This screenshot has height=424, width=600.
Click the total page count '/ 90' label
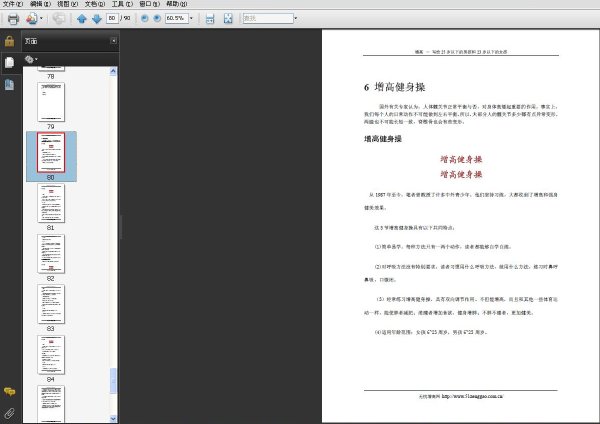126,18
